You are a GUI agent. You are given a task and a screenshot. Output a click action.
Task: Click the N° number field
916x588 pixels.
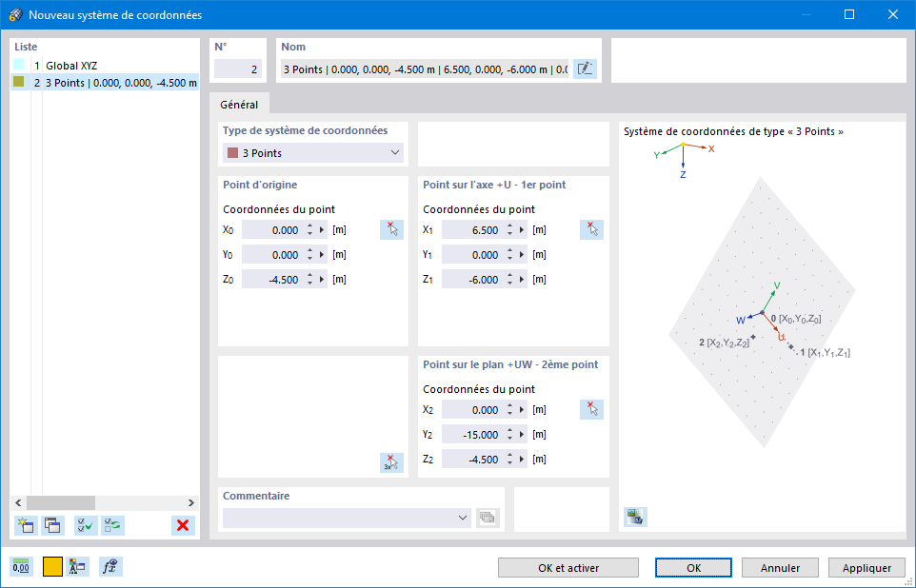(x=238, y=69)
